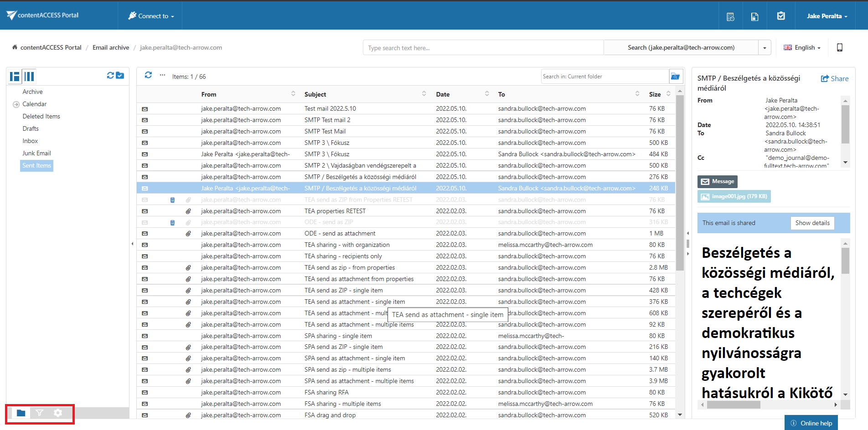868x430 pixels.
Task: Click the mobile phone view icon
Action: [839, 47]
